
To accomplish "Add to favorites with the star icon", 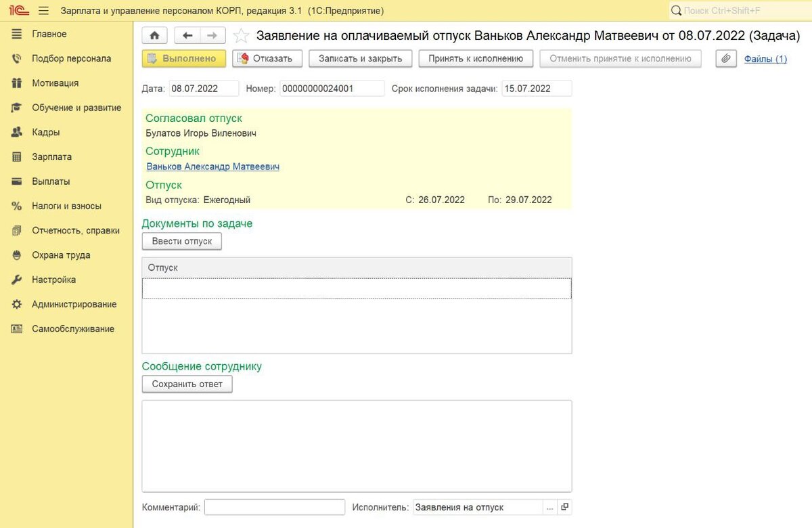I will [240, 36].
